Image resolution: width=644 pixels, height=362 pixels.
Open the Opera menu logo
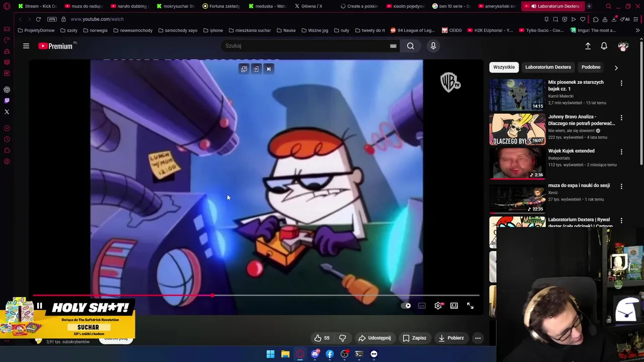(7, 7)
